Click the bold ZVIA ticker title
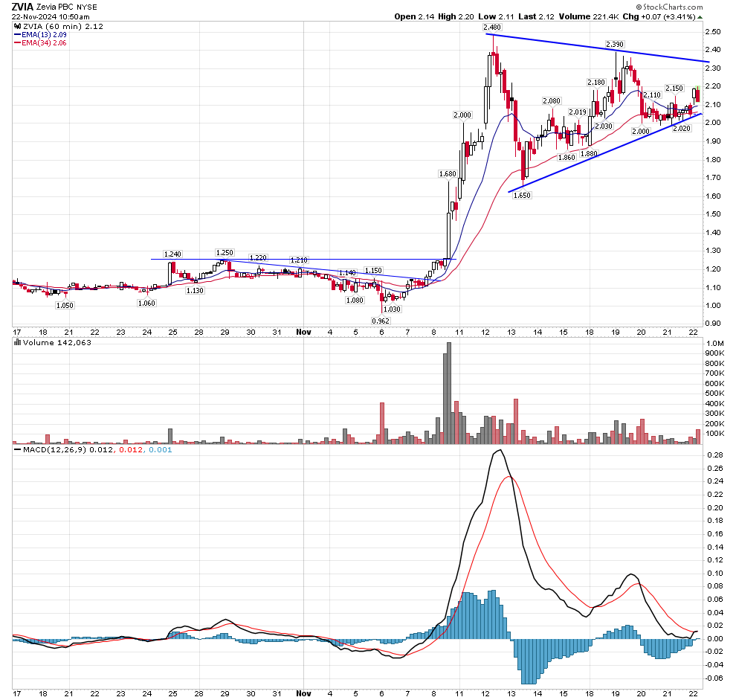The height and width of the screenshot is (700, 736). tap(23, 7)
